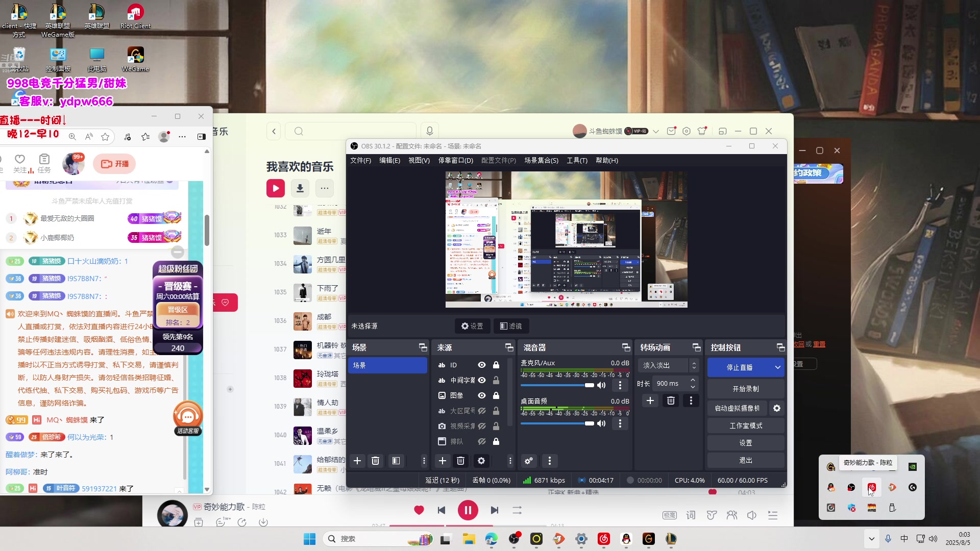Go back in the music app
The height and width of the screenshot is (551, 980).
(274, 131)
